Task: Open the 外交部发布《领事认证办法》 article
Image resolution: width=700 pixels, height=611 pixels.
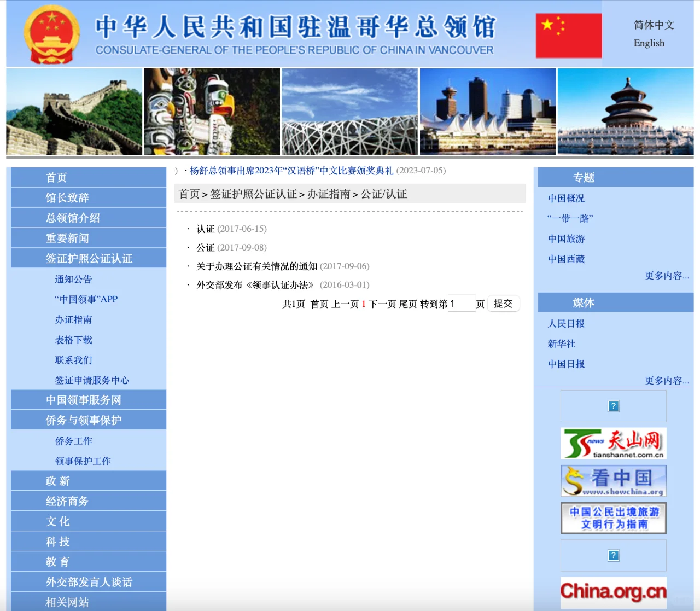Action: pyautogui.click(x=255, y=285)
